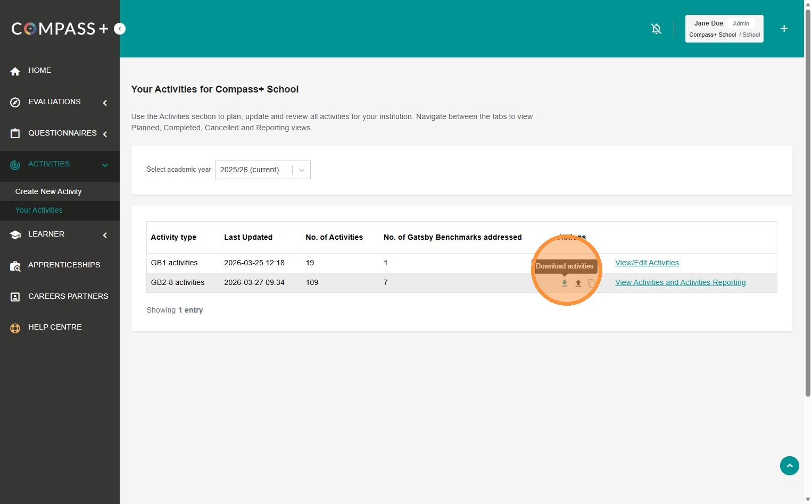Jump to top with the round arrow button
812x504 pixels.
790,466
